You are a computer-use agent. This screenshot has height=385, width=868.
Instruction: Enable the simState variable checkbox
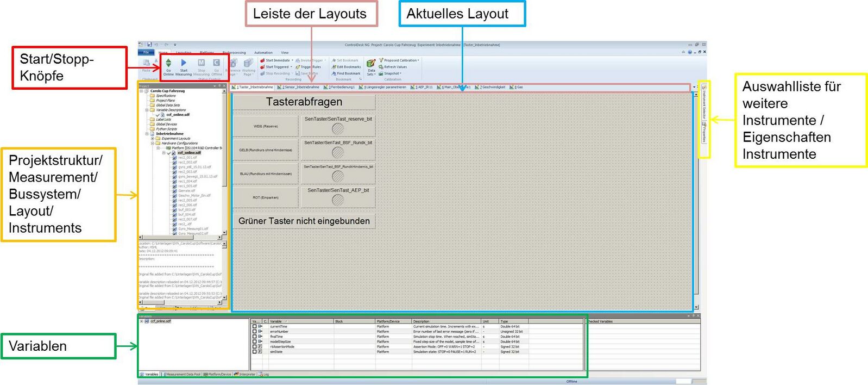254,351
